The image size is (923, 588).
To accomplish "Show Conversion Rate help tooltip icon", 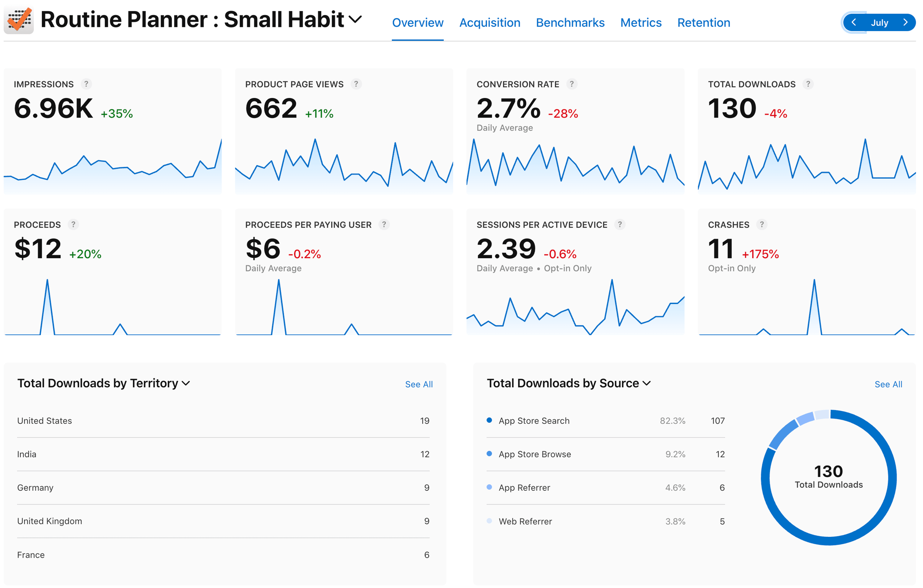I will [571, 84].
